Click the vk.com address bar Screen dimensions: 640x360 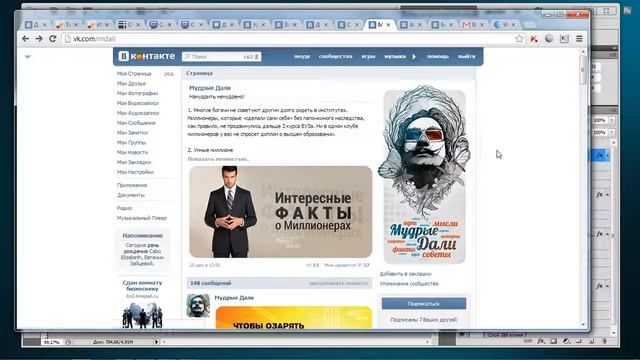288,39
